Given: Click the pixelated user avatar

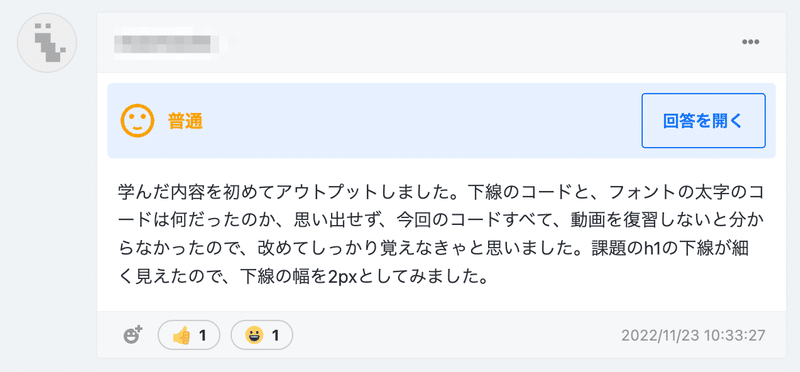Looking at the screenshot, I should click(47, 42).
